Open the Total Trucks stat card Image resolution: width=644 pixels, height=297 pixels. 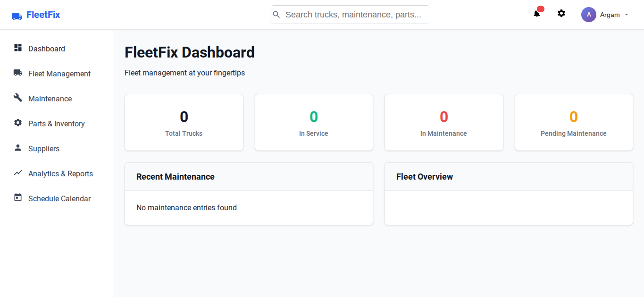click(x=184, y=122)
